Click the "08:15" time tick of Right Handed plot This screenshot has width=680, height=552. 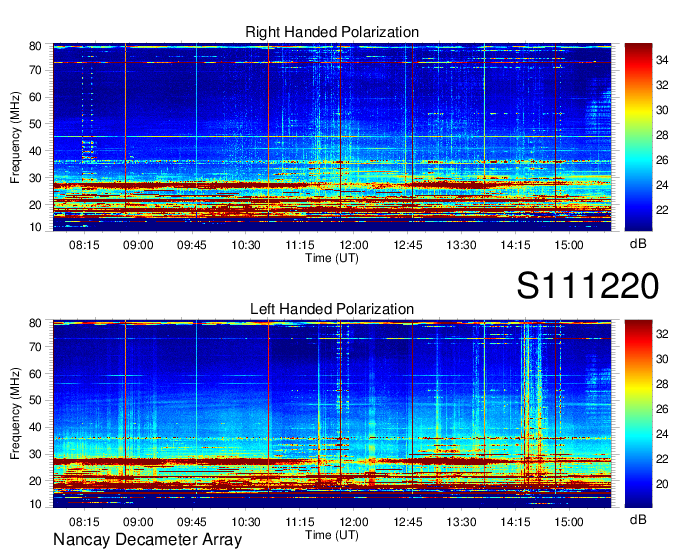[x=84, y=245]
